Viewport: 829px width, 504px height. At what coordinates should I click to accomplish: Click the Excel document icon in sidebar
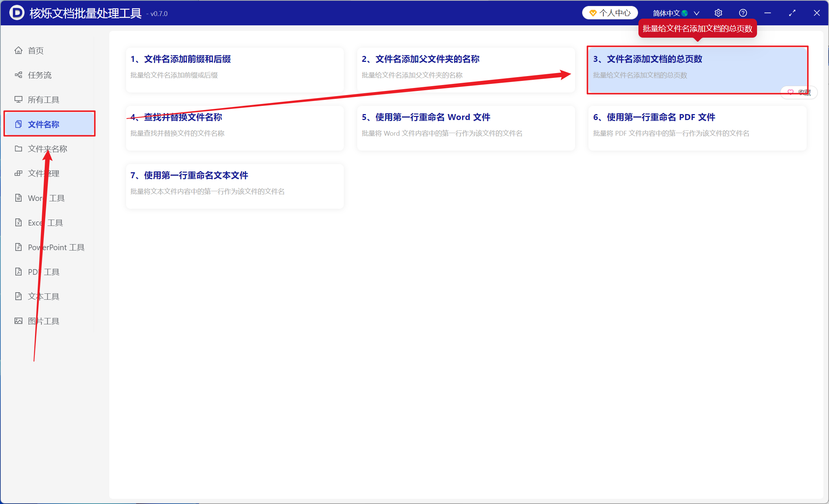pos(18,223)
